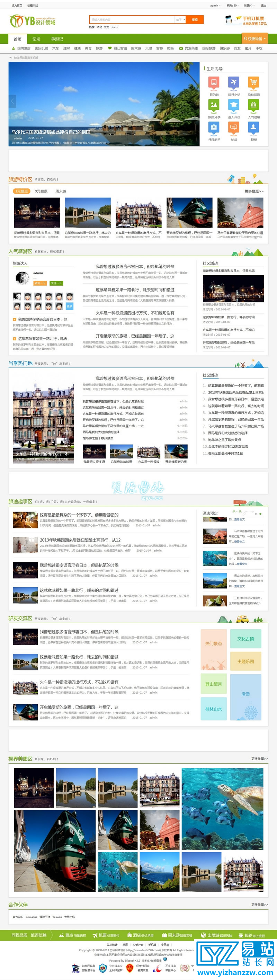Open the 物价旅游 shopping cart icon
Viewport: 277px width, 980px height.
253,83
